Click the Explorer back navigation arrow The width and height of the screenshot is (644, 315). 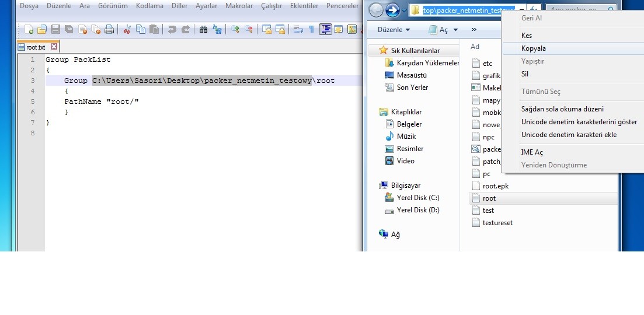[376, 10]
